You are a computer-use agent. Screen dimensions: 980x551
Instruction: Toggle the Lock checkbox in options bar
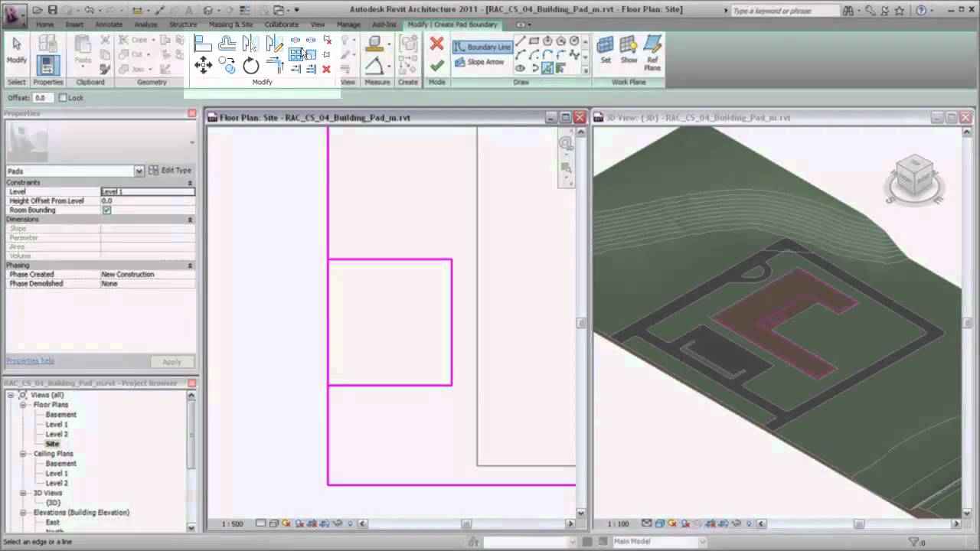pos(63,98)
